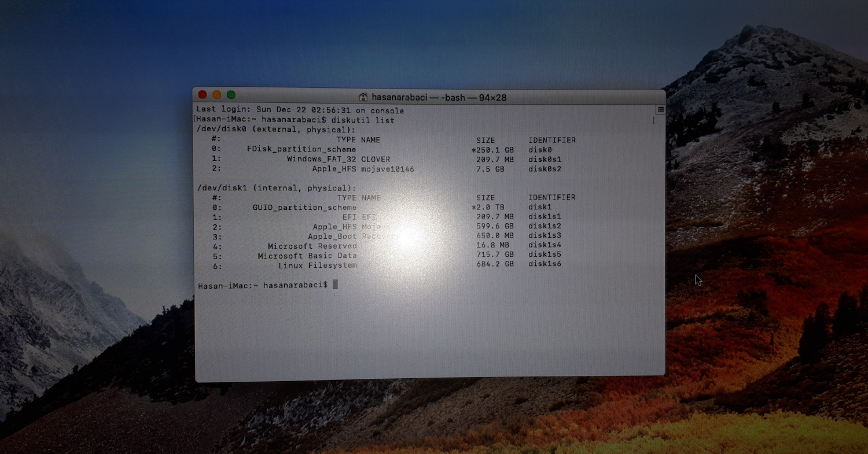Click the disk1s6 identifier

pos(545,264)
